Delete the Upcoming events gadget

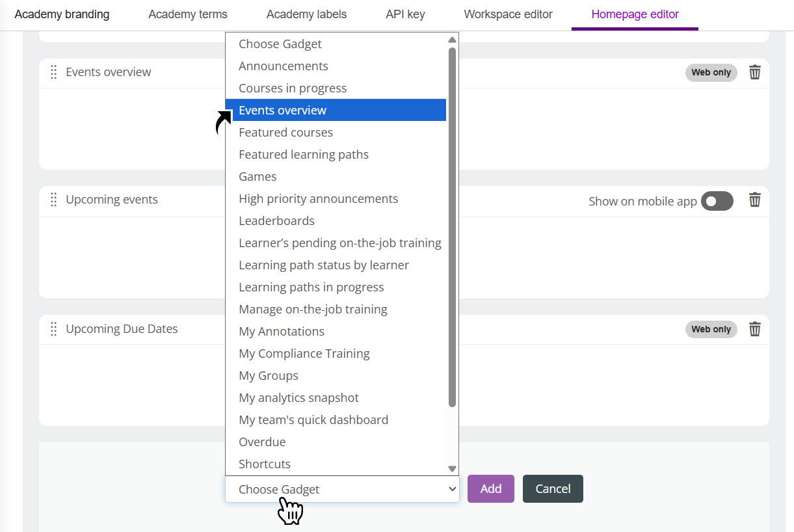(x=754, y=200)
